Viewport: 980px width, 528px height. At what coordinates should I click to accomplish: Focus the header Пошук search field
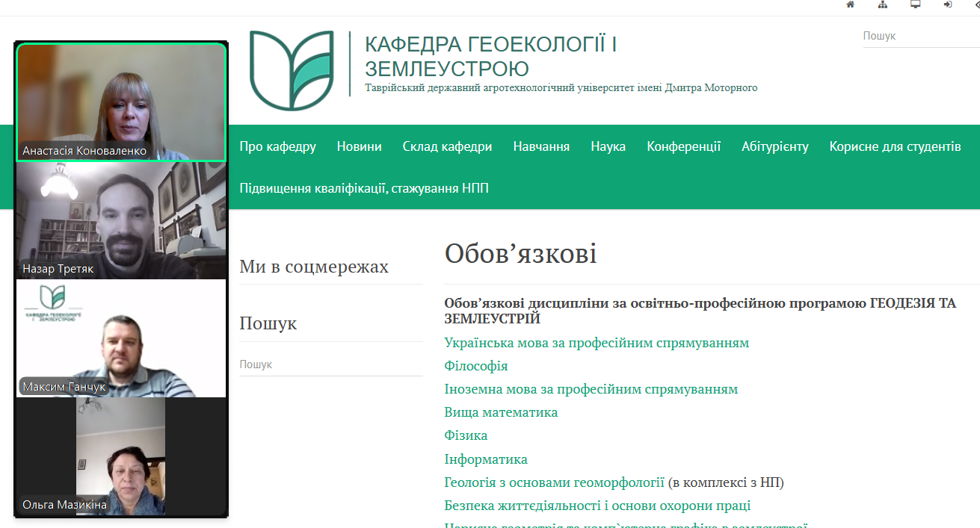[x=921, y=36]
